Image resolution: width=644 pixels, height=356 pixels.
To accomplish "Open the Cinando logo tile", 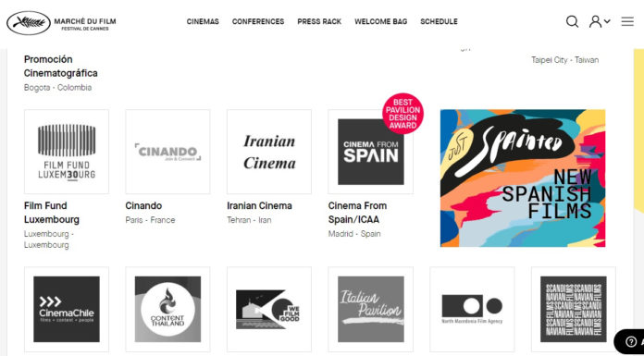I will (x=167, y=152).
